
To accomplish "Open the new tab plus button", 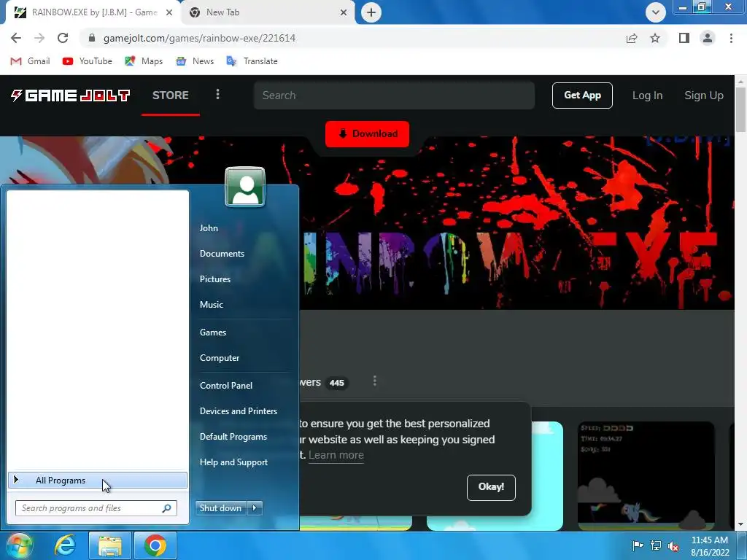I will 371,12.
